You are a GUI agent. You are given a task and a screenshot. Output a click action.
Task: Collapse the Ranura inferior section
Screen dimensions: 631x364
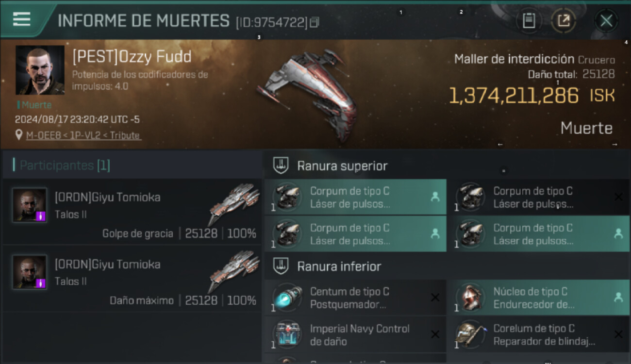[x=281, y=266]
